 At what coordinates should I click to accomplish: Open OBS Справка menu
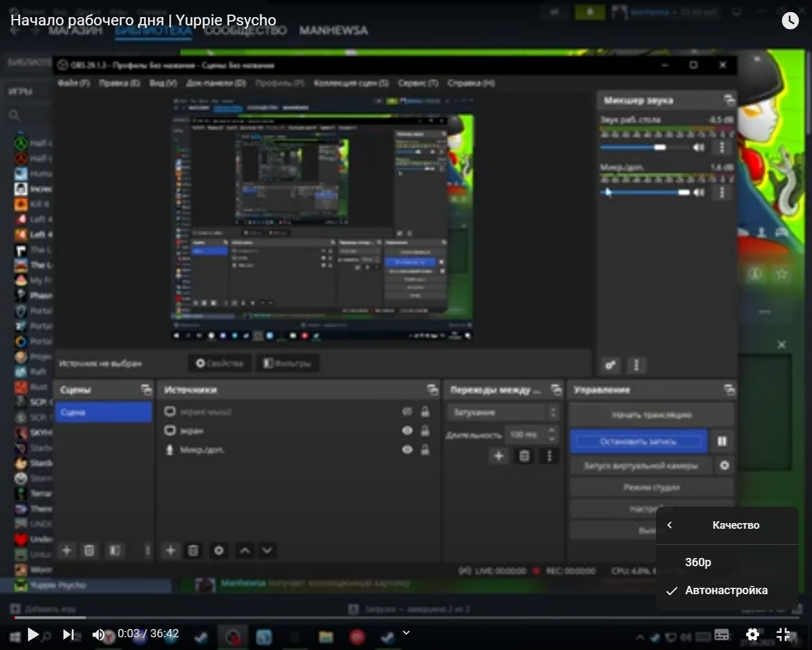click(471, 83)
